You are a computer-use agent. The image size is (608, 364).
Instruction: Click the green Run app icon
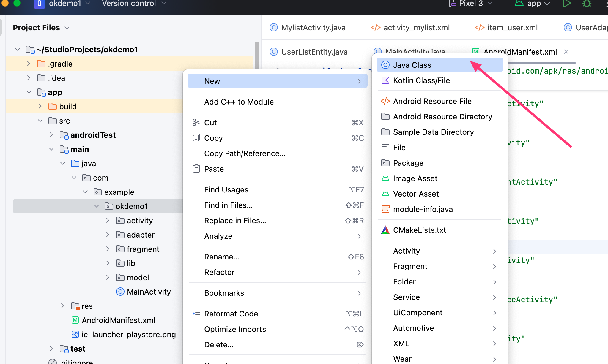tap(567, 4)
